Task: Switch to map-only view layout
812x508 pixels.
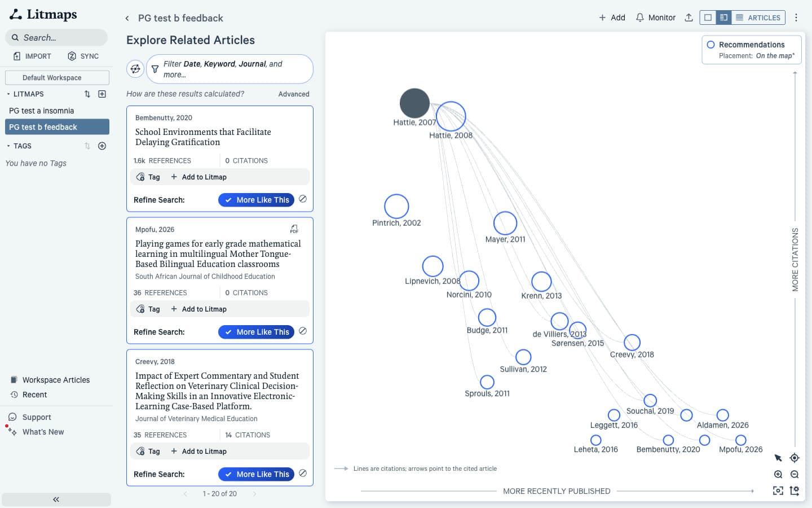Action: (x=708, y=17)
